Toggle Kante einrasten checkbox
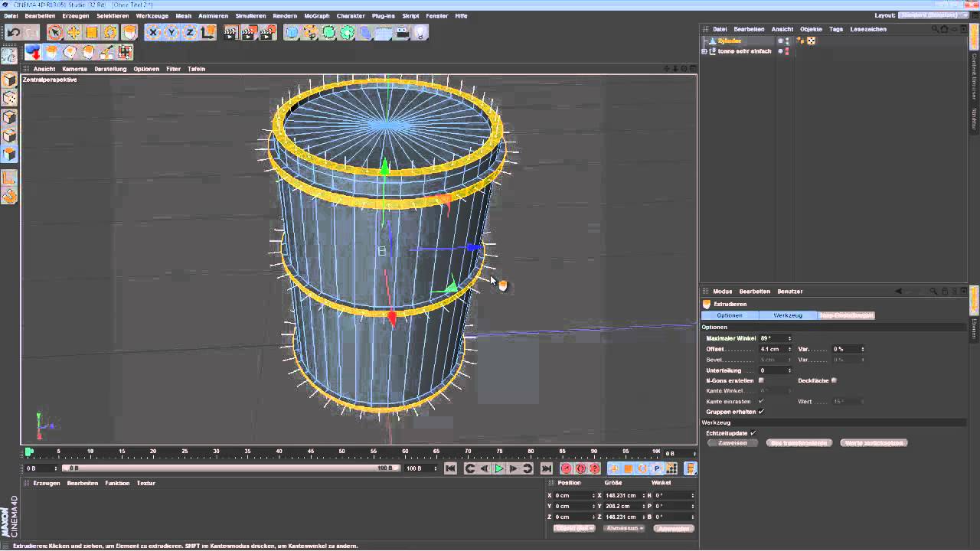980x551 pixels. (x=761, y=401)
